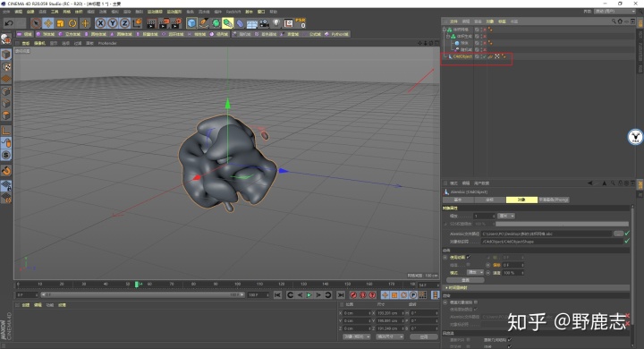The width and height of the screenshot is (644, 349).
Task: Click the Object Manager home icon
Action: pyautogui.click(x=620, y=21)
